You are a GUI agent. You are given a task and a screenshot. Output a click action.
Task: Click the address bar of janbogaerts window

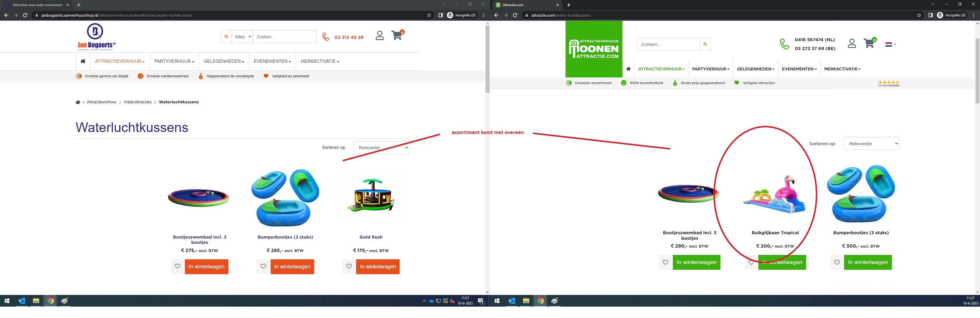[x=228, y=15]
